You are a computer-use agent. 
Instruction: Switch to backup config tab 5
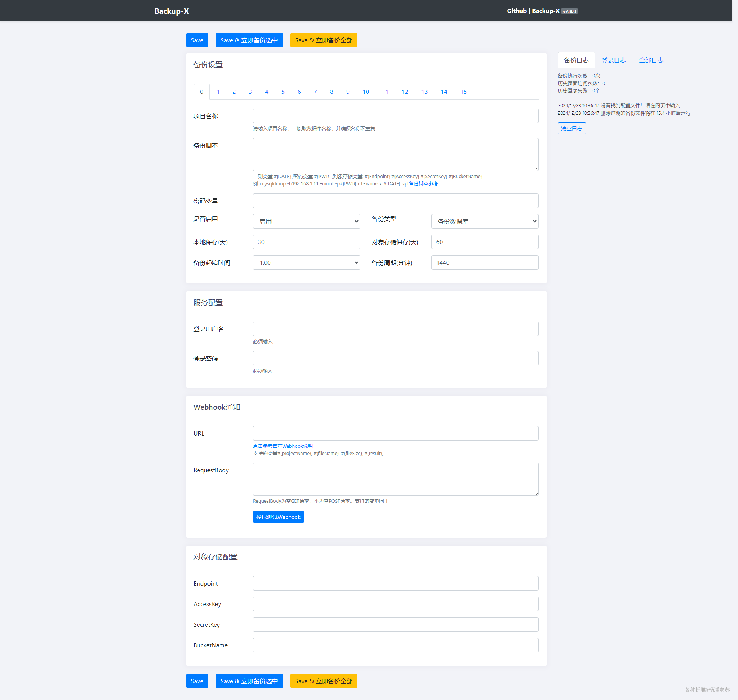pos(283,92)
